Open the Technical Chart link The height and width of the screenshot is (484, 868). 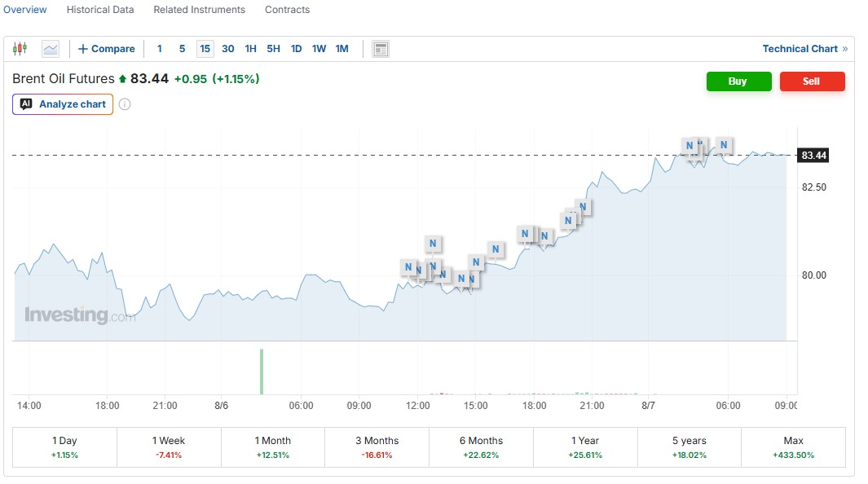tap(805, 49)
